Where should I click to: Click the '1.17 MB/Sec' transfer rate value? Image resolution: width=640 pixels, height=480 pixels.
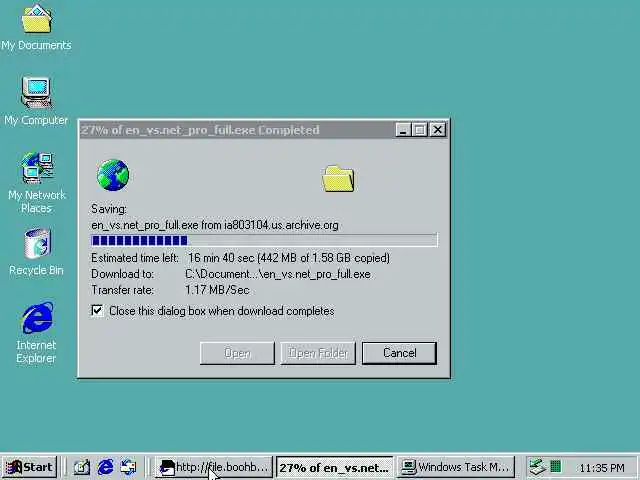coord(217,290)
